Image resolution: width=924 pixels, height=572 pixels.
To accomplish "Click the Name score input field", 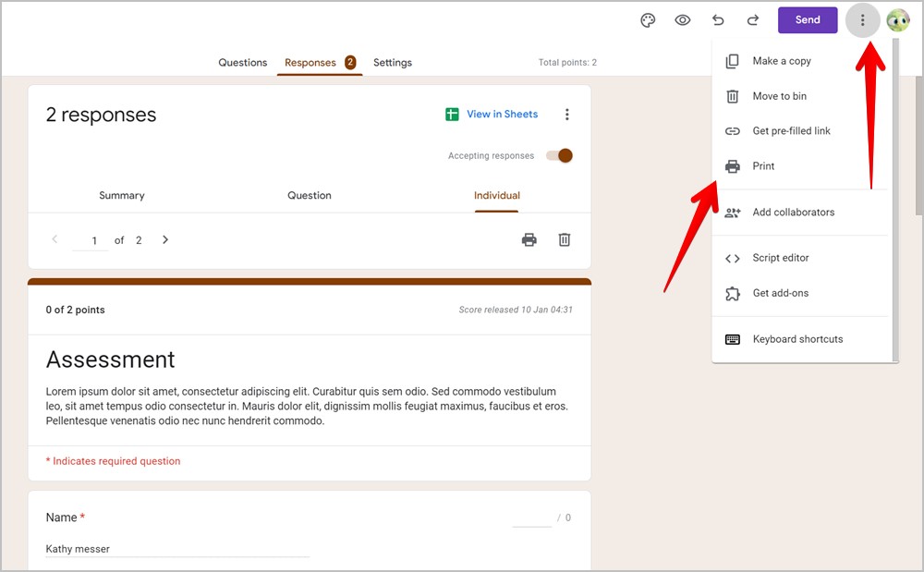I will click(531, 518).
